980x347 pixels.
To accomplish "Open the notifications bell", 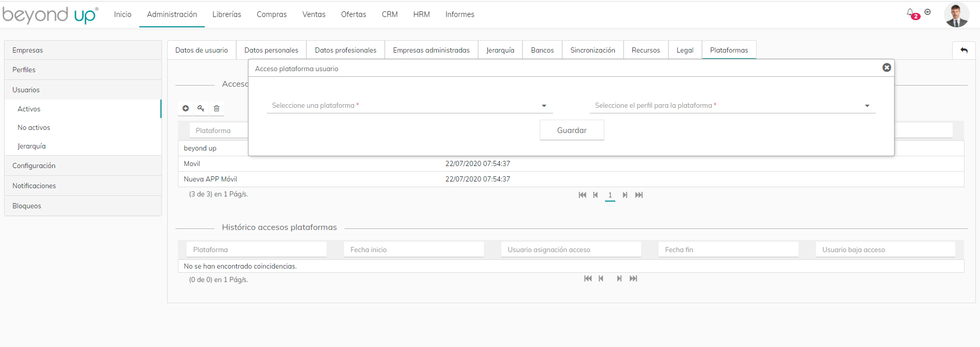I will (911, 13).
